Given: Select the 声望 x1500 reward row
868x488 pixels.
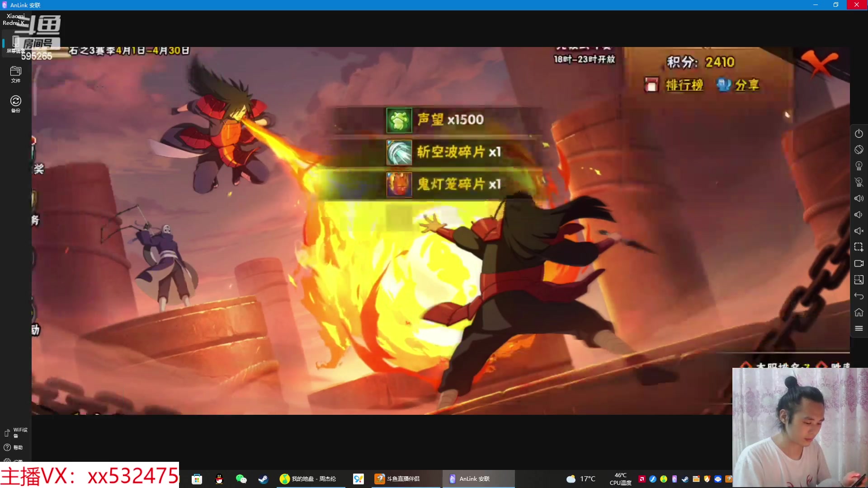Looking at the screenshot, I should [x=434, y=120].
